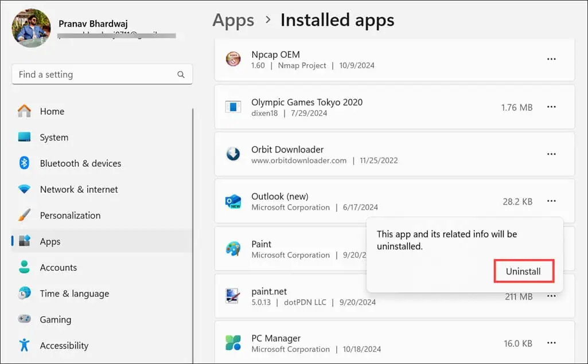The height and width of the screenshot is (364, 588).
Task: Click the PC Manager app icon
Action: click(x=233, y=343)
